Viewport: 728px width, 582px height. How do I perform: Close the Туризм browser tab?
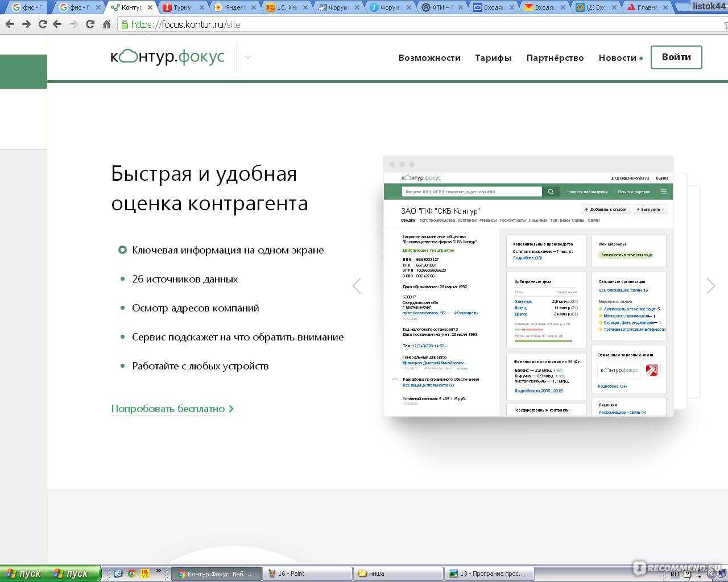[x=201, y=7]
